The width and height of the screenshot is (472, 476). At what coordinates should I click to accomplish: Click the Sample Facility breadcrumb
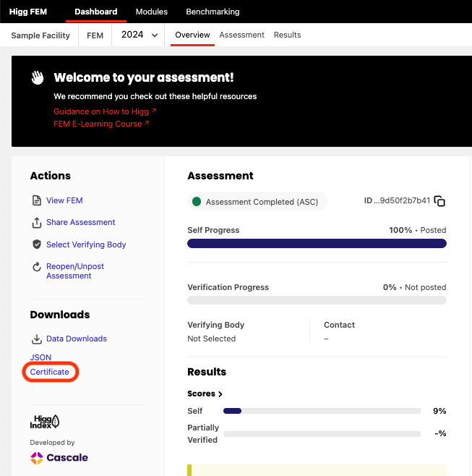point(40,35)
